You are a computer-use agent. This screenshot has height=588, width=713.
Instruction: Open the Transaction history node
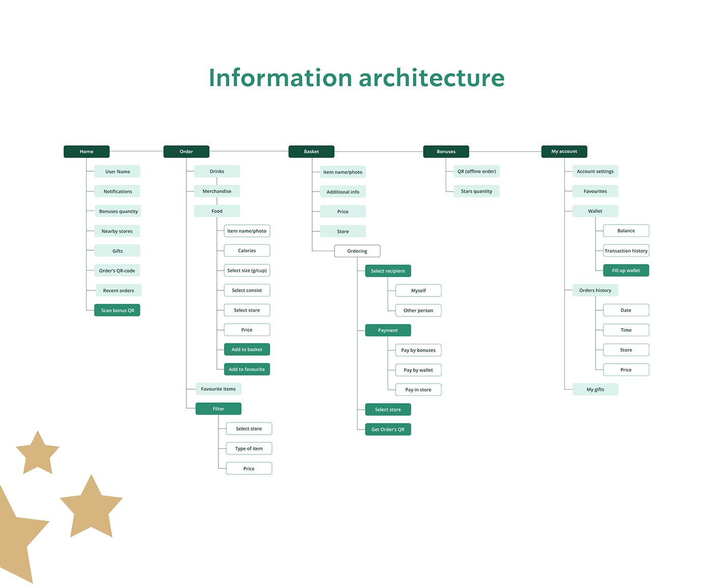626,251
